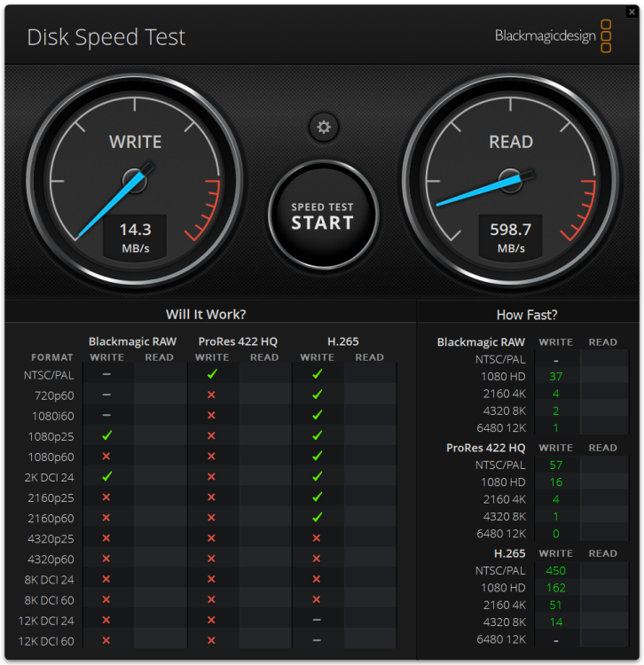
Task: Click red X for Blackmagic RAW 1080p60 write
Action: click(106, 457)
